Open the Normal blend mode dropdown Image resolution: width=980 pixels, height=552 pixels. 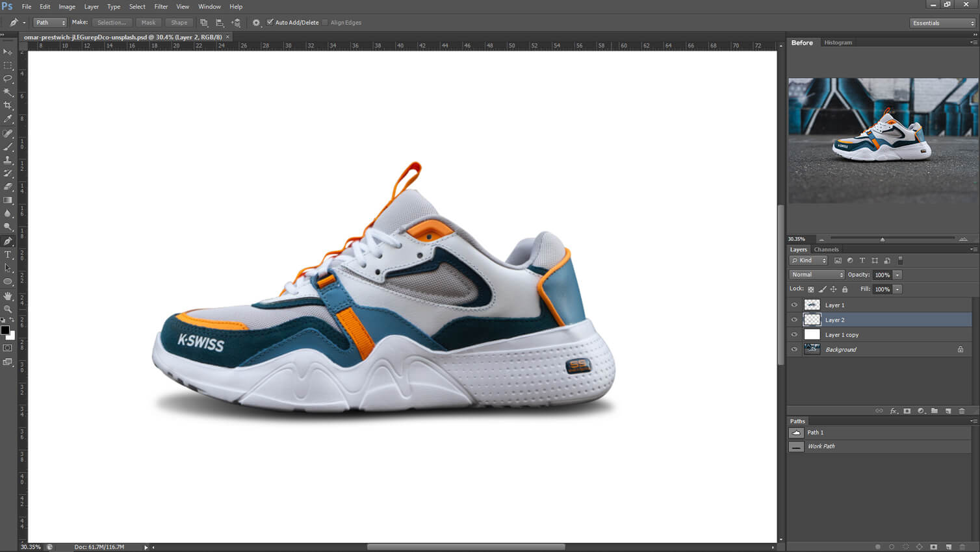817,275
